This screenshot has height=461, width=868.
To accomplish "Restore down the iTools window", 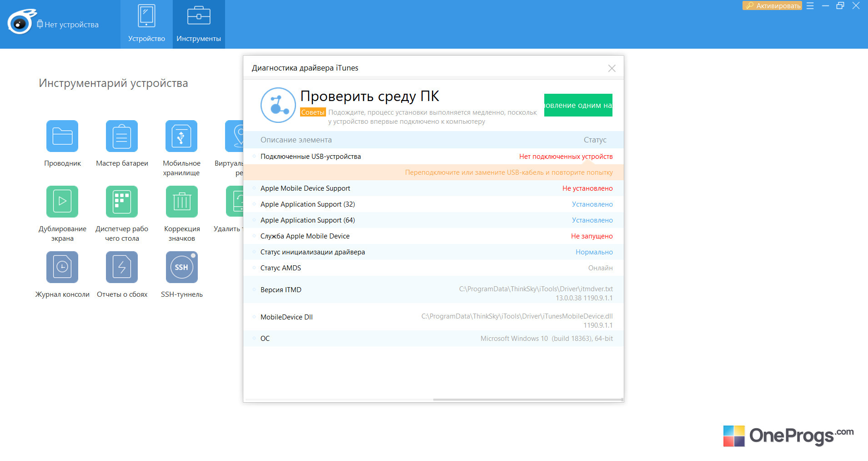I will [x=840, y=6].
